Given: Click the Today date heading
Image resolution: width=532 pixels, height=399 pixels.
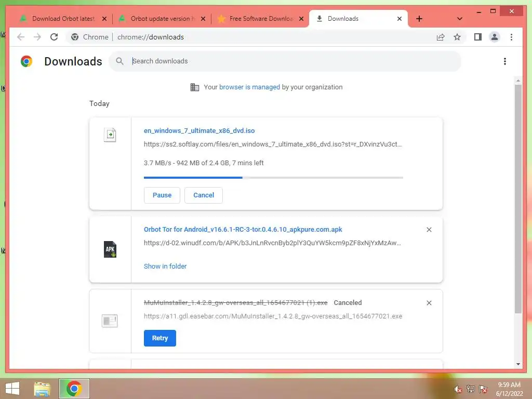Looking at the screenshot, I should 99,103.
